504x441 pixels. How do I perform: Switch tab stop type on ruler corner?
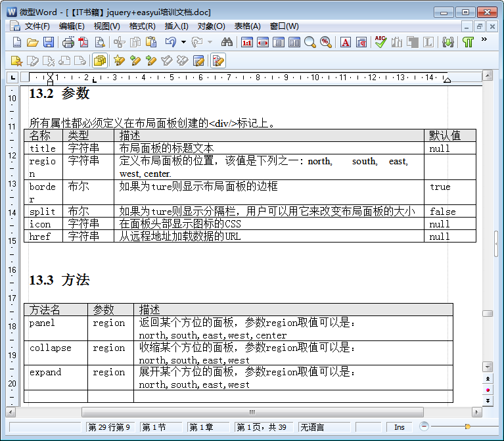pyautogui.click(x=12, y=78)
